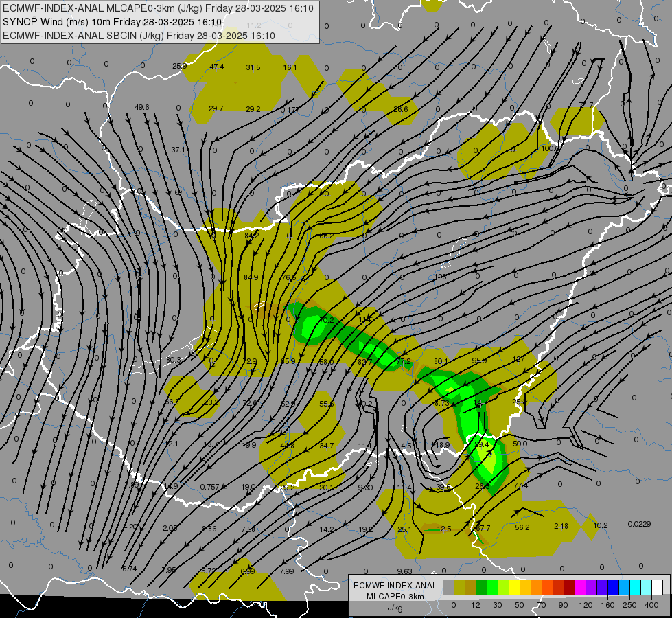This screenshot has height=618, width=672.
Task: Click the legend scale value 160
Action: (607, 605)
